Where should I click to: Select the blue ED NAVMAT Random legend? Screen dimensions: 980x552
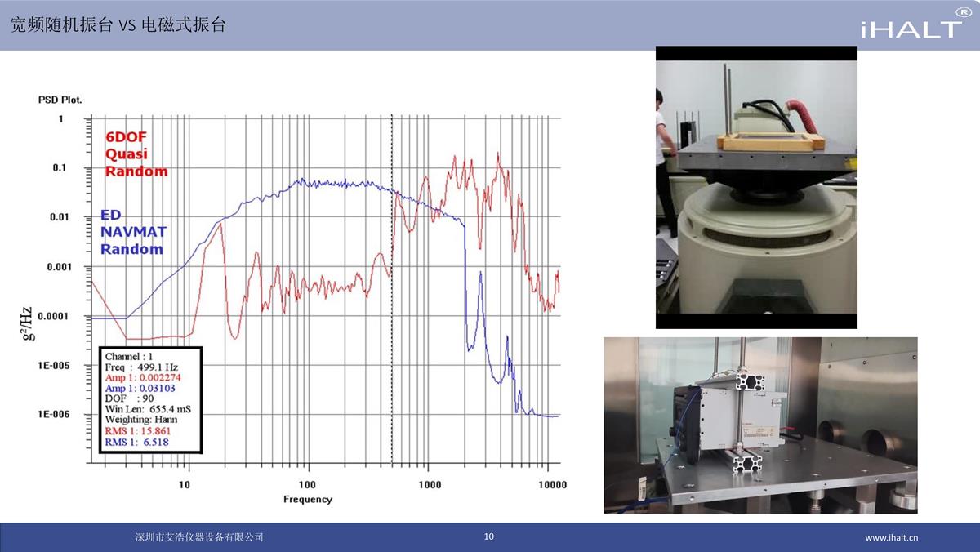point(131,232)
